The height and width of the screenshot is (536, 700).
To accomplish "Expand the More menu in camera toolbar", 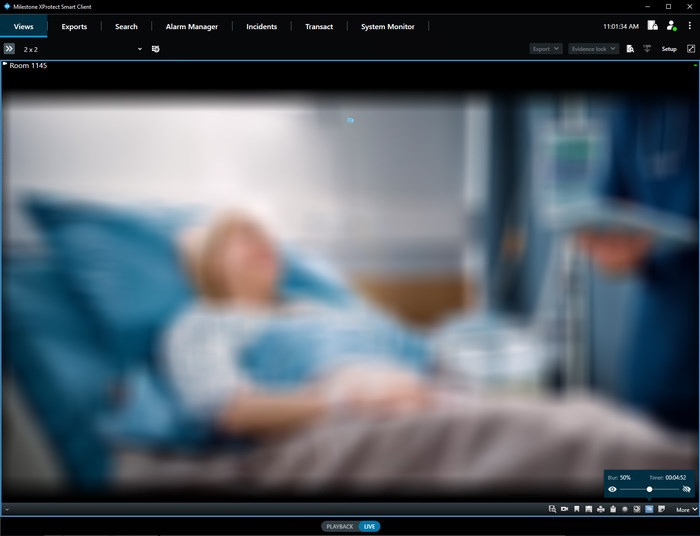I will click(686, 509).
